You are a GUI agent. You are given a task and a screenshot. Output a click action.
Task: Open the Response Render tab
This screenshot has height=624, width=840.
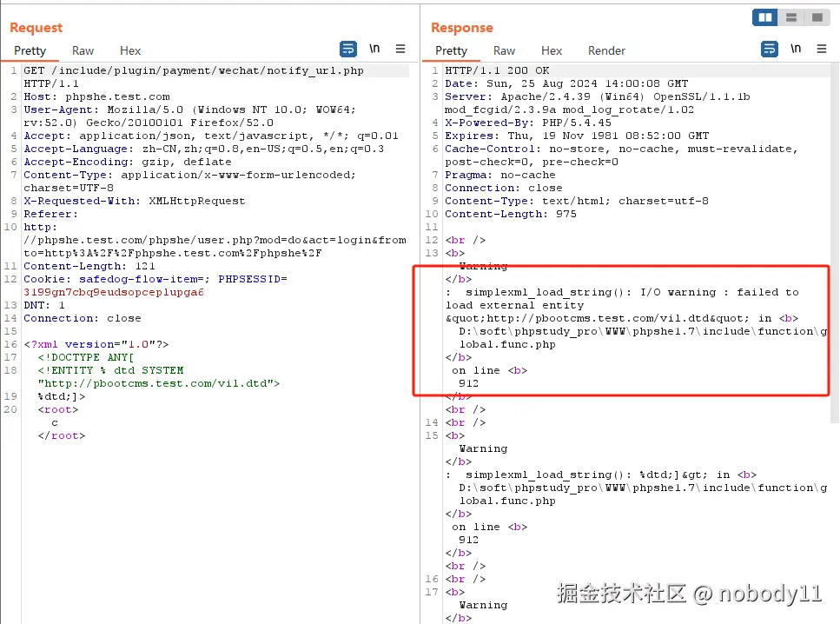point(606,51)
